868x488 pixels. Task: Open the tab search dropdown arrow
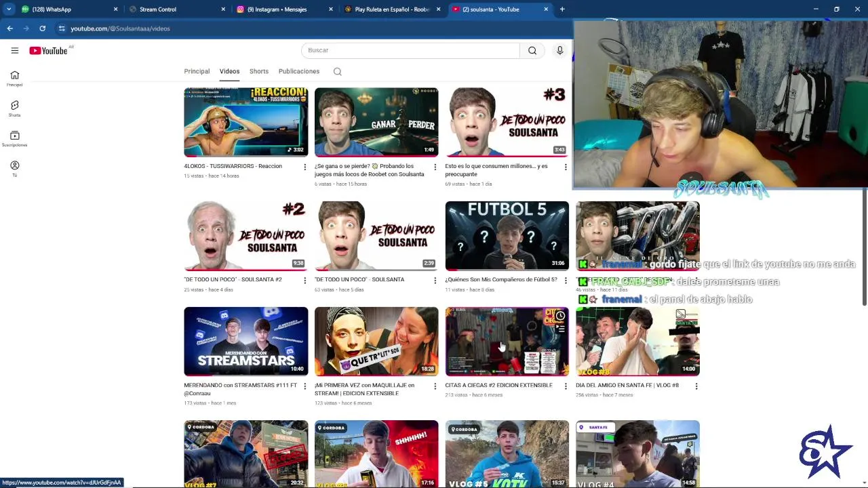click(8, 9)
